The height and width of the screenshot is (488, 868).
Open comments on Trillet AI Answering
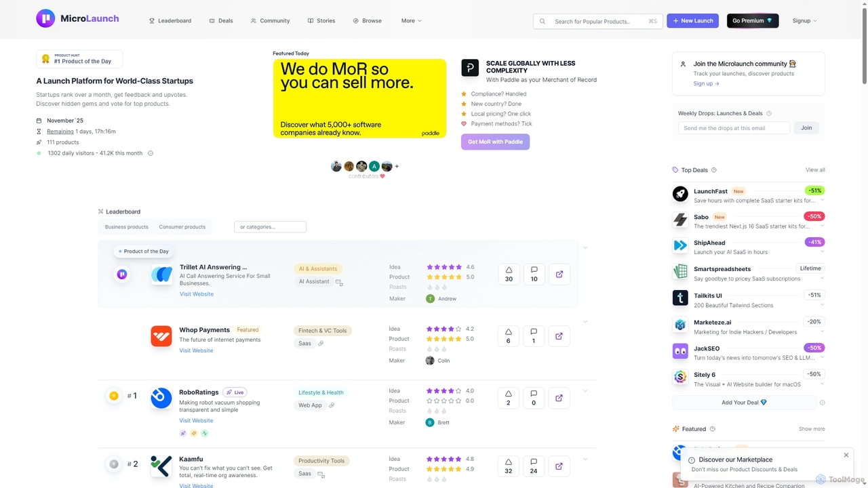534,274
